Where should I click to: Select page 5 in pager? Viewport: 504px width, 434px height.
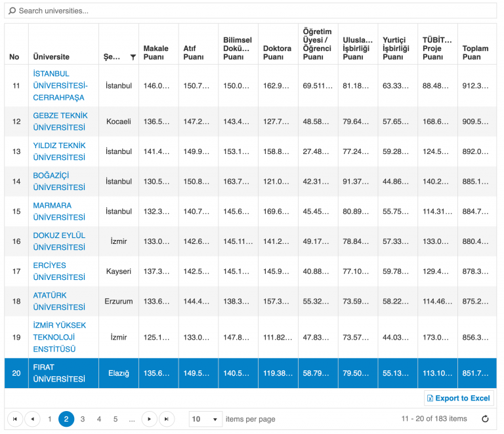coord(115,419)
